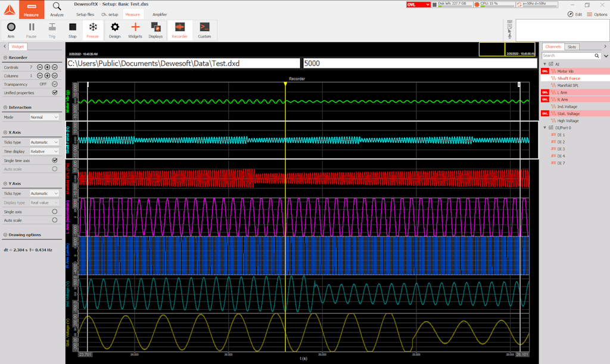Open Time display Relative dropdown
The height and width of the screenshot is (364, 610).
(44, 151)
